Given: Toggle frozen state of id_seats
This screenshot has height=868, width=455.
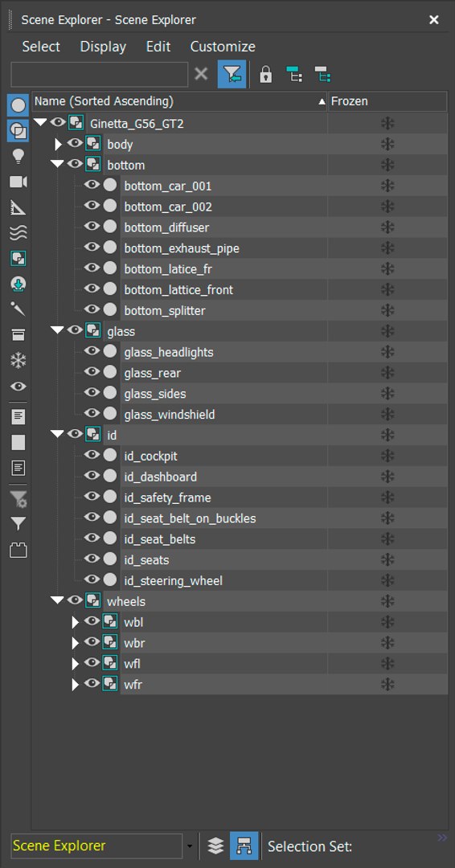Looking at the screenshot, I should (x=387, y=559).
